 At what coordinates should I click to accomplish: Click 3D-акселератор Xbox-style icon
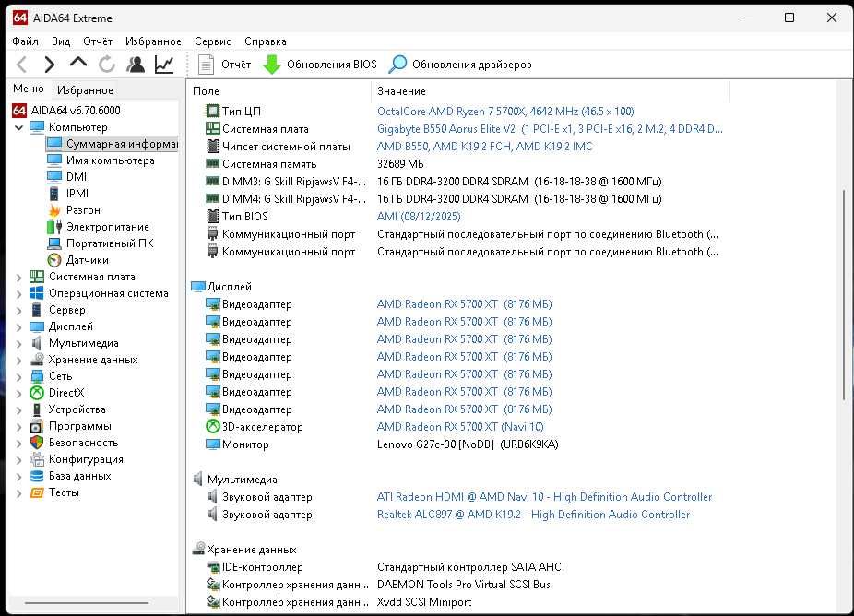click(212, 426)
